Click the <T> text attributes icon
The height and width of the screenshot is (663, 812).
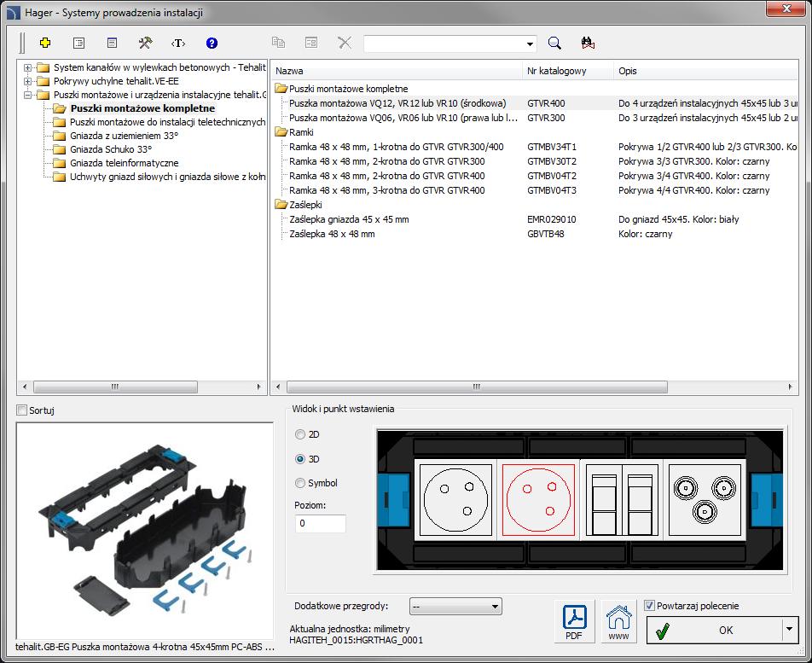tap(178, 43)
